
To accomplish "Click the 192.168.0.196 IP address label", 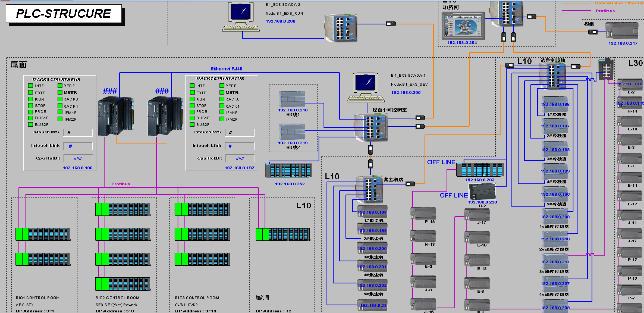I will click(x=78, y=167).
